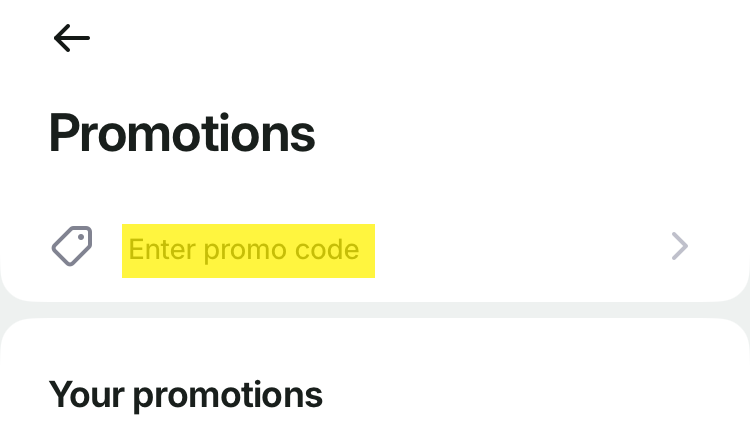Tap the chevron at end of promo row
This screenshot has width=750, height=427.
coord(680,246)
